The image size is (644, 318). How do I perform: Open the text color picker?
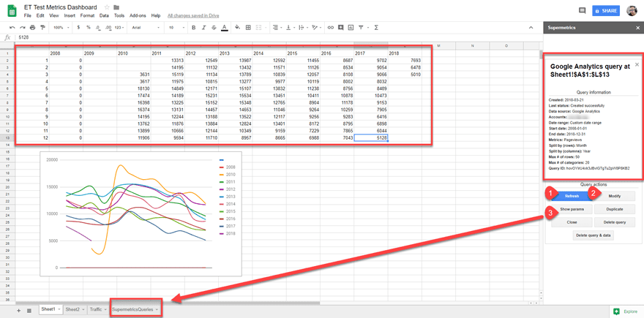tap(224, 28)
